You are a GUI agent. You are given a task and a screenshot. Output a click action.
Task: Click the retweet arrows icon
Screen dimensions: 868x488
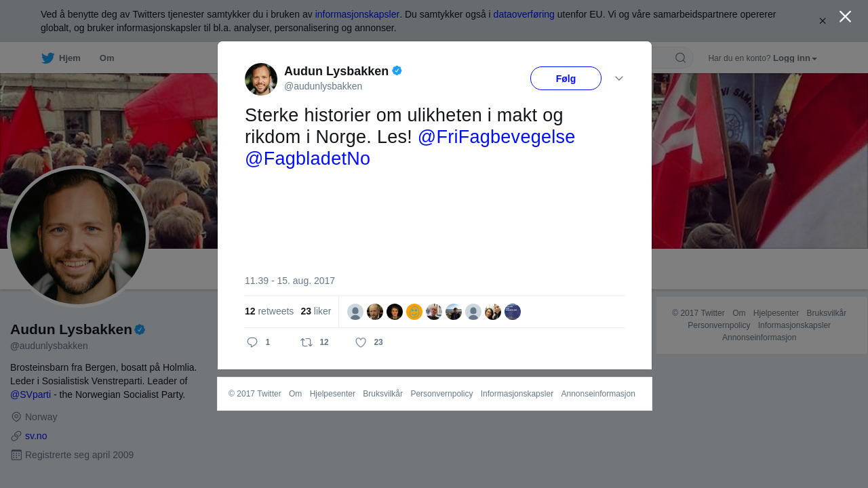pyautogui.click(x=307, y=342)
